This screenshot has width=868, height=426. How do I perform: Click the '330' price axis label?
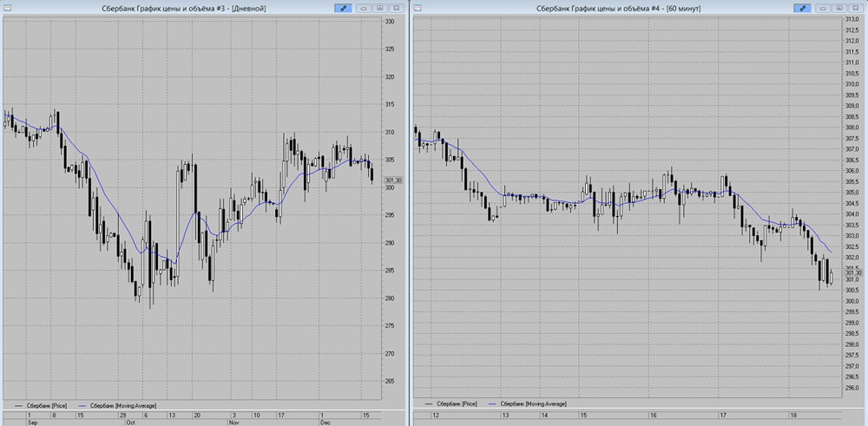[390, 22]
